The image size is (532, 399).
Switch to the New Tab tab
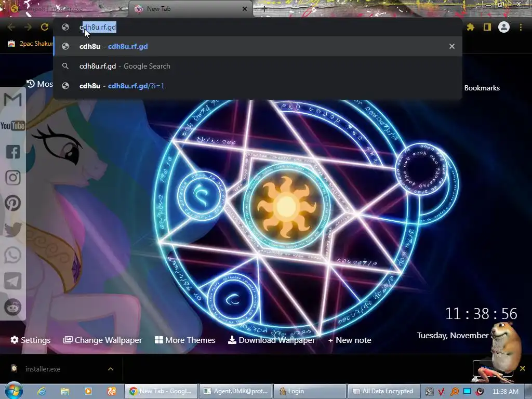pyautogui.click(x=190, y=9)
